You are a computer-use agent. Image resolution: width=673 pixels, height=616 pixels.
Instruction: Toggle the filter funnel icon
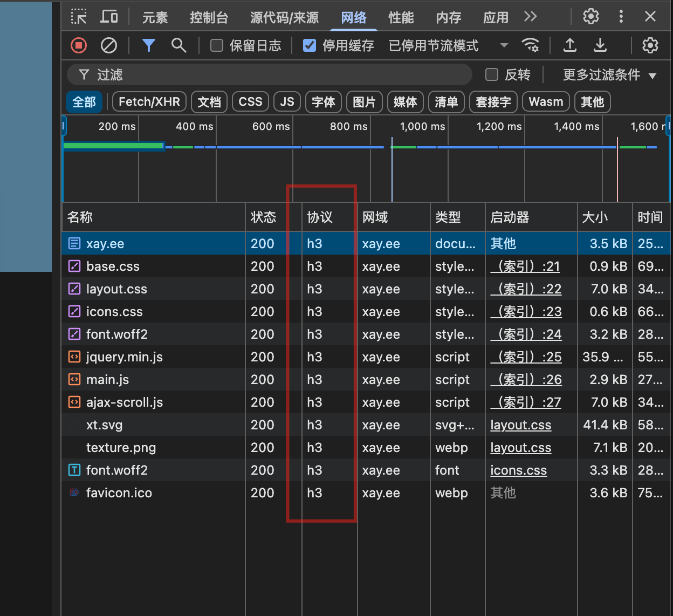(x=149, y=45)
